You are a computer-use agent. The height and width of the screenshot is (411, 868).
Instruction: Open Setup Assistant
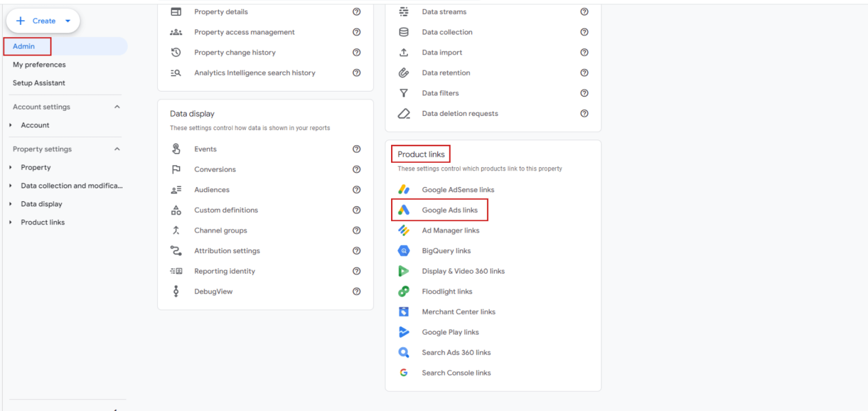point(39,83)
